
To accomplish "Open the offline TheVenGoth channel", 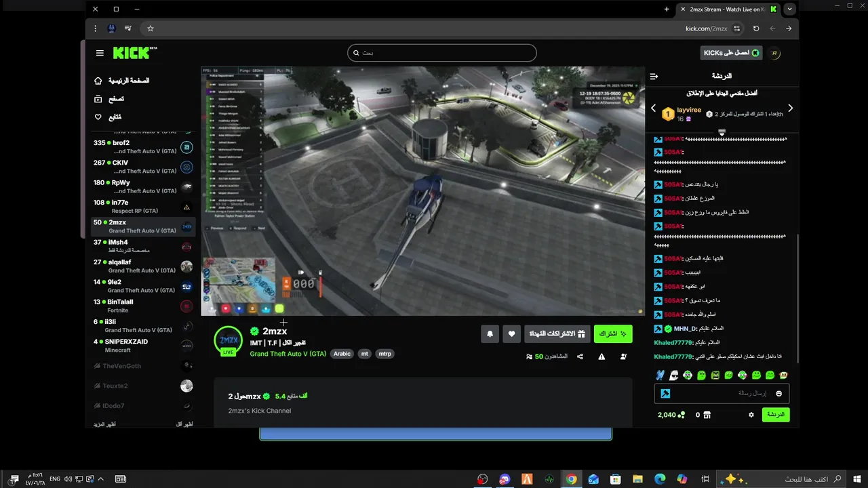I will [143, 366].
